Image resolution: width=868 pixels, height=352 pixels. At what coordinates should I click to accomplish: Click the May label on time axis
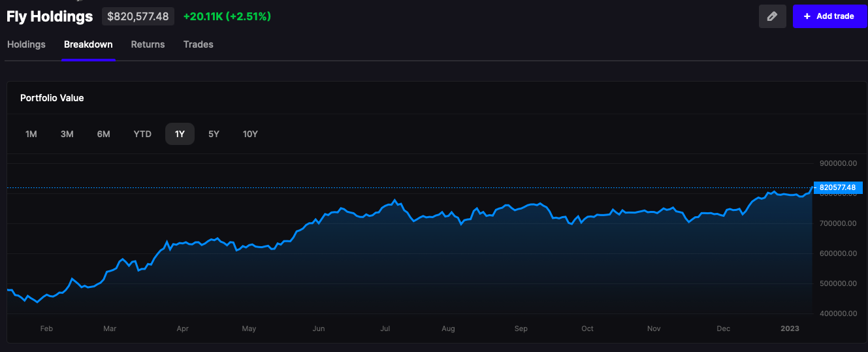(249, 328)
